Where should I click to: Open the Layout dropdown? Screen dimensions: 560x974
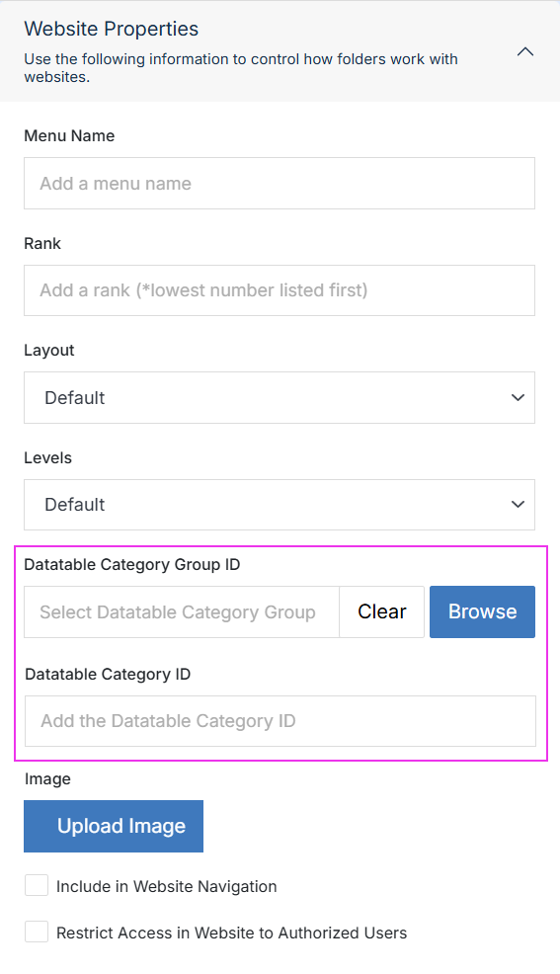point(280,397)
